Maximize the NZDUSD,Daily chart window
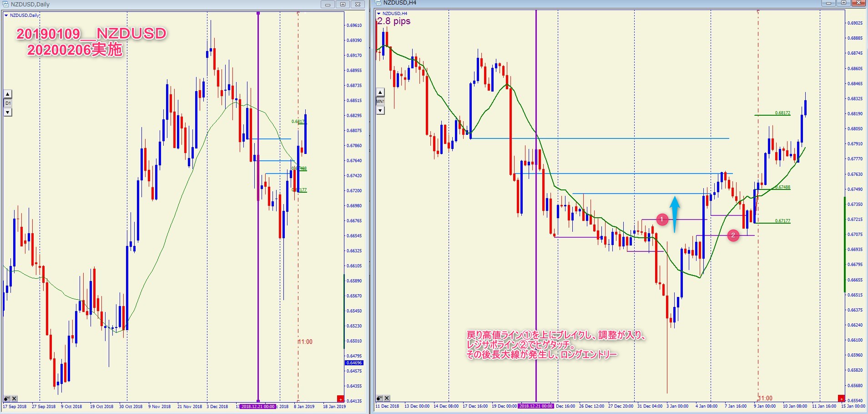This screenshot has height=414, width=868. pos(343,5)
